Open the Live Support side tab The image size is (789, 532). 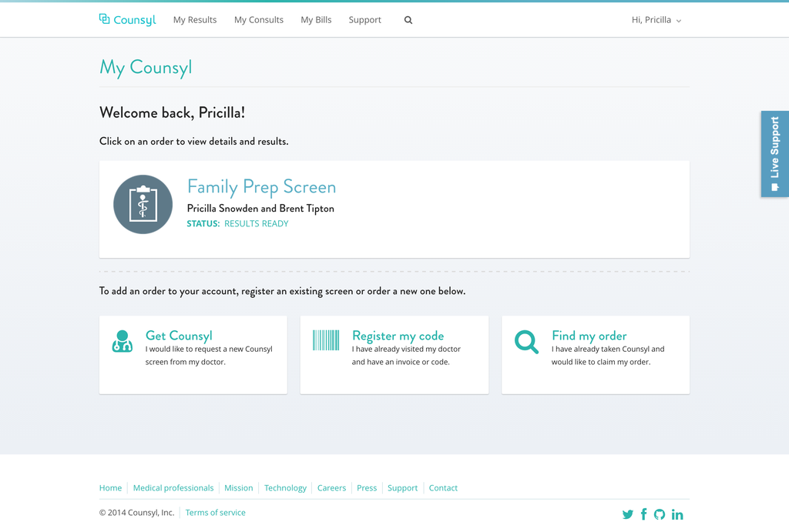click(x=775, y=154)
